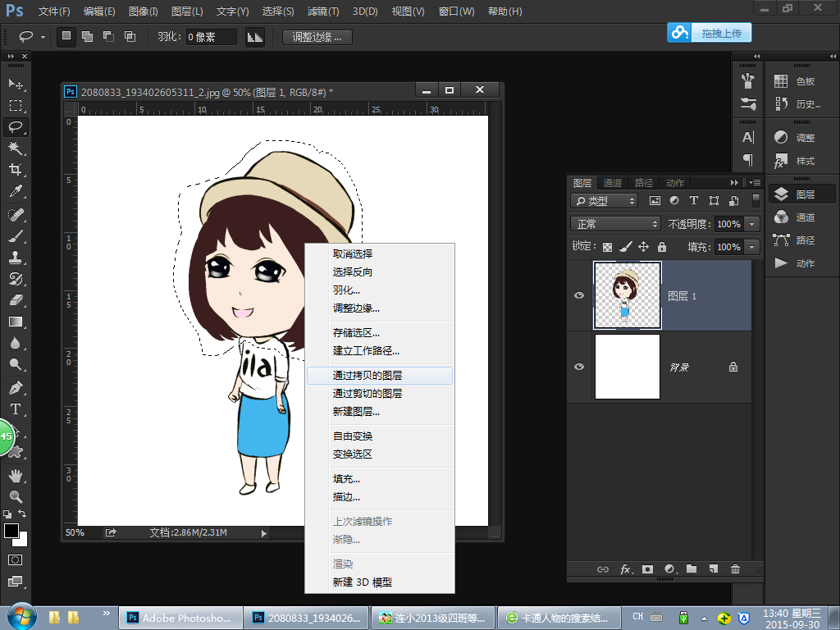Select the Clone Stamp tool

pyautogui.click(x=16, y=258)
